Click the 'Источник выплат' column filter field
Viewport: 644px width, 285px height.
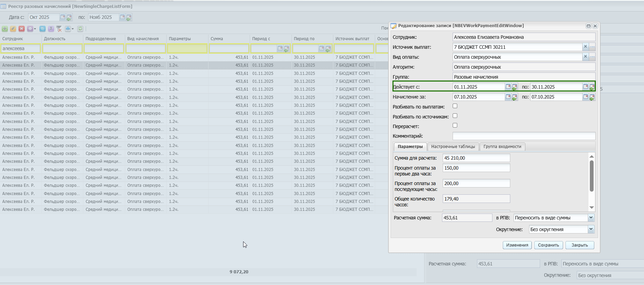pos(354,48)
